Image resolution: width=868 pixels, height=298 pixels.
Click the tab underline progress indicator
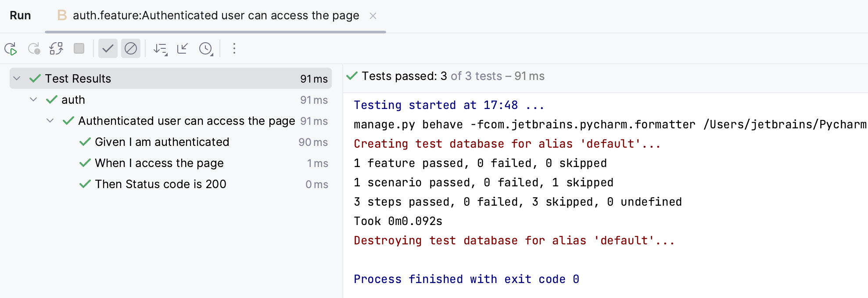(x=215, y=32)
